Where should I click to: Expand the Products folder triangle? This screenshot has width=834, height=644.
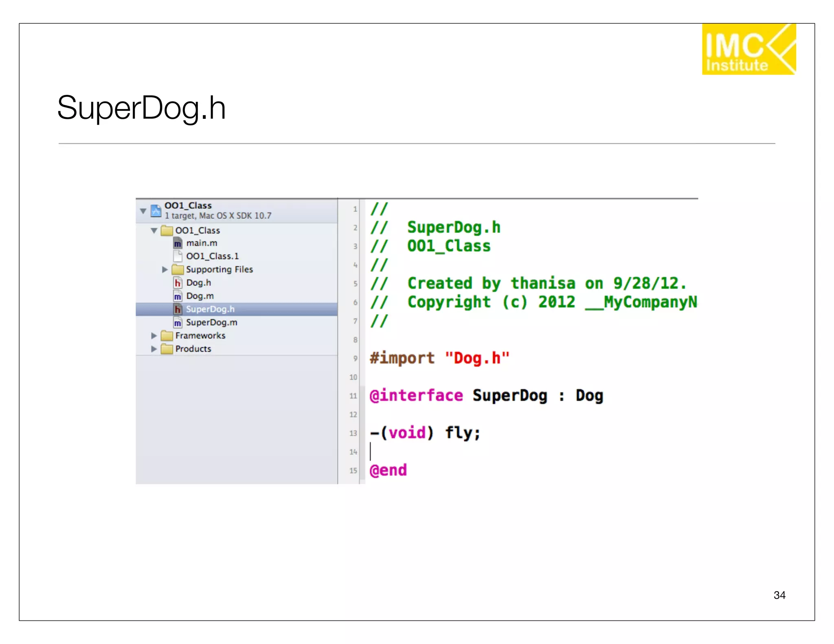point(154,349)
